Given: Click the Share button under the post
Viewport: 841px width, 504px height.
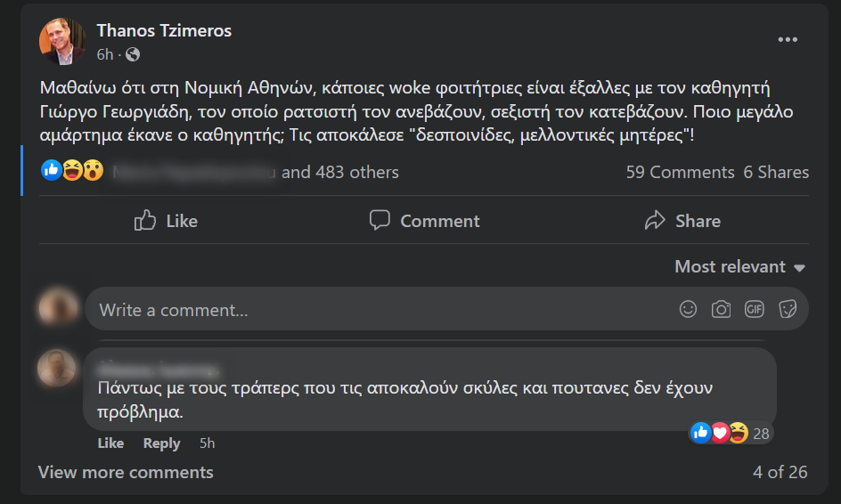Looking at the screenshot, I should coord(682,220).
